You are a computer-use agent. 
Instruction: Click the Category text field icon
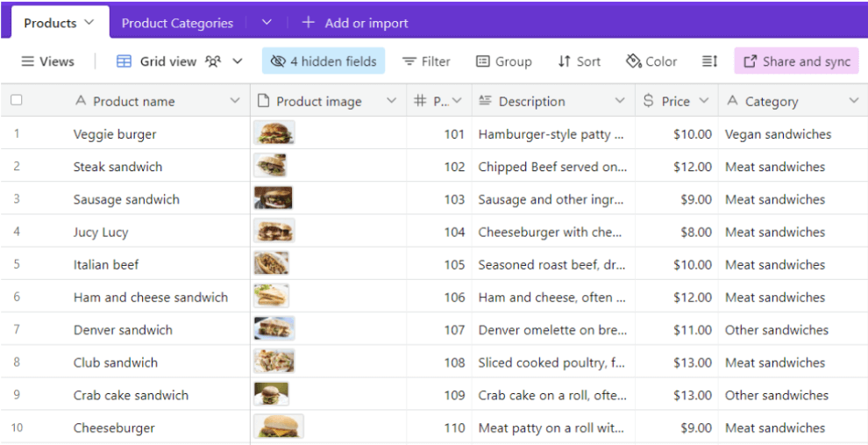pos(732,101)
